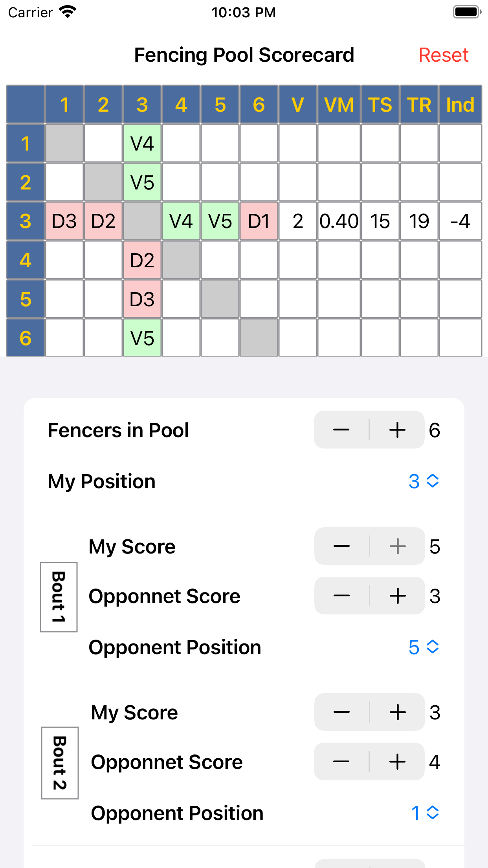Open the My Position picker

pos(424,481)
